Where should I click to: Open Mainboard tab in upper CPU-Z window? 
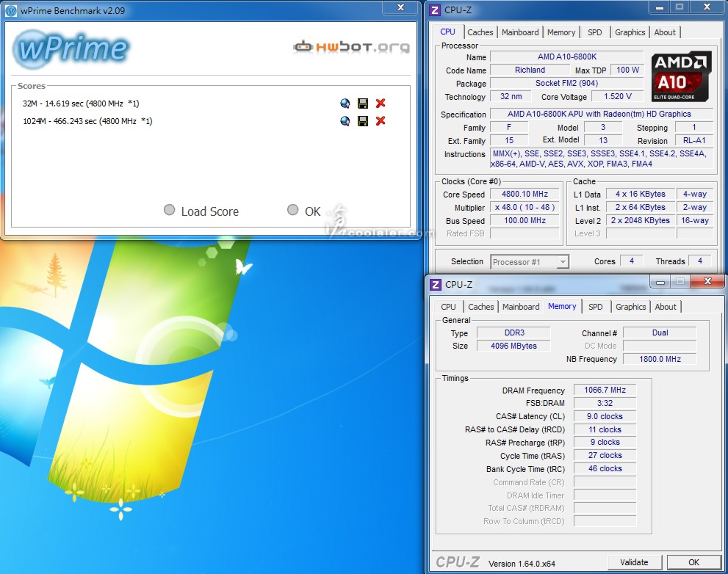(520, 32)
